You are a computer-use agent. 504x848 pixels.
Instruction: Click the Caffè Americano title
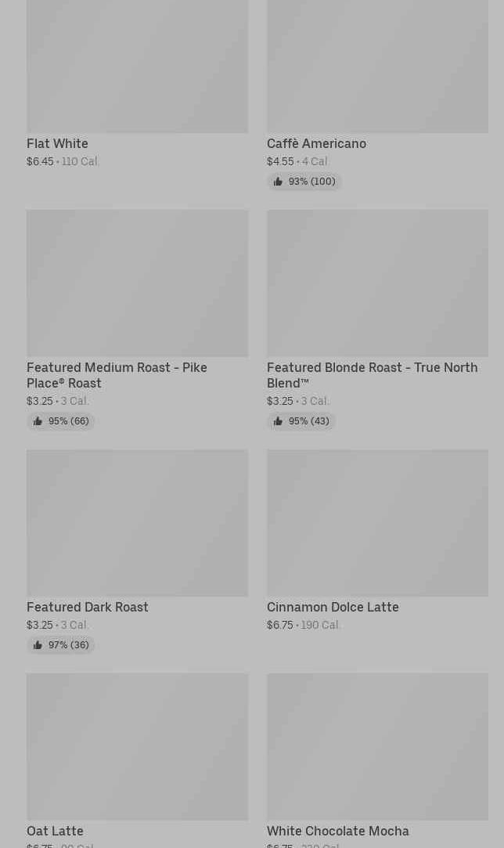(x=316, y=144)
